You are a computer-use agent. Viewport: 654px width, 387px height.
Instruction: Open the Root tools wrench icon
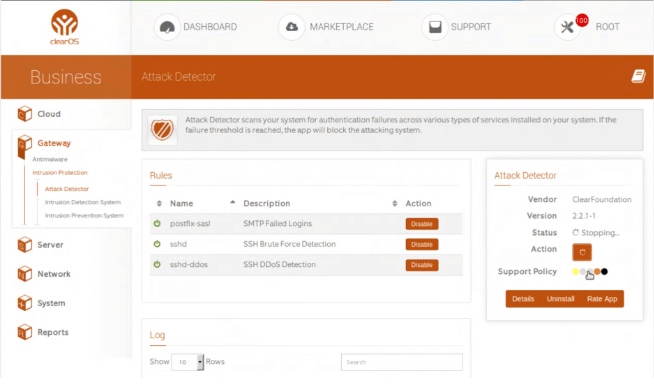[x=567, y=28]
